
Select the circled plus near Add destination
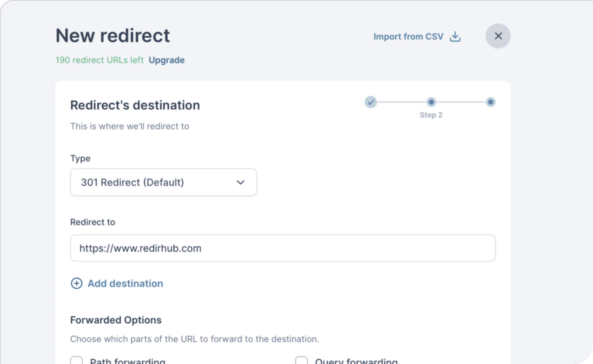tap(76, 283)
